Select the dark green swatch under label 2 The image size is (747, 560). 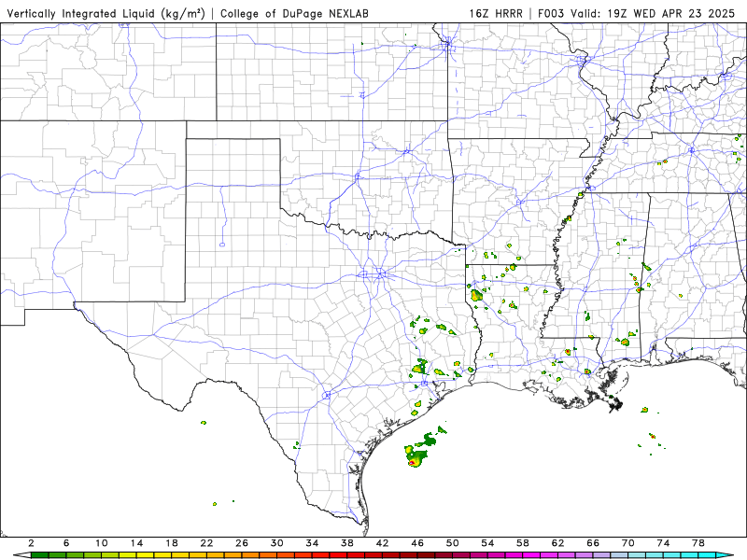click(x=39, y=555)
